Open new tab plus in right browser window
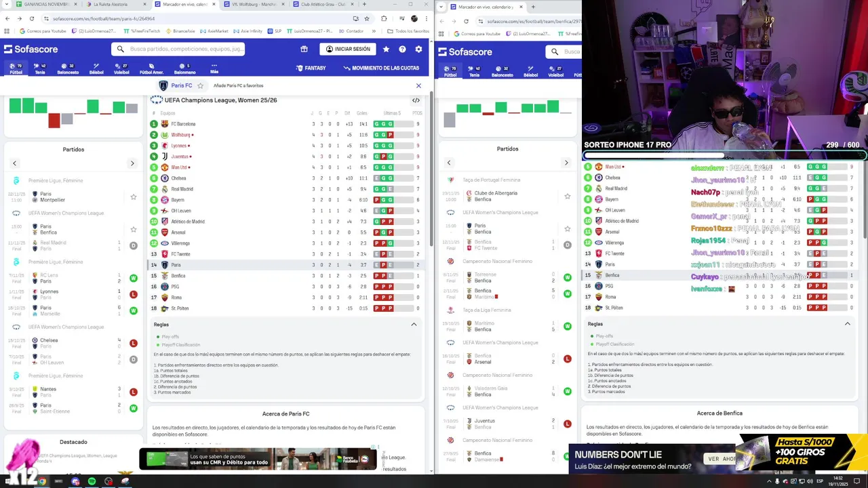The image size is (868, 488). click(x=532, y=7)
